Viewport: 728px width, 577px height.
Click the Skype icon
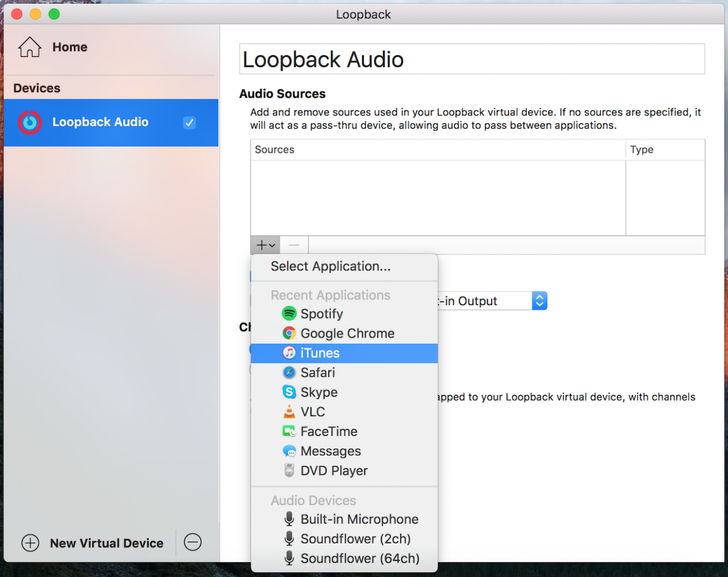(x=289, y=392)
